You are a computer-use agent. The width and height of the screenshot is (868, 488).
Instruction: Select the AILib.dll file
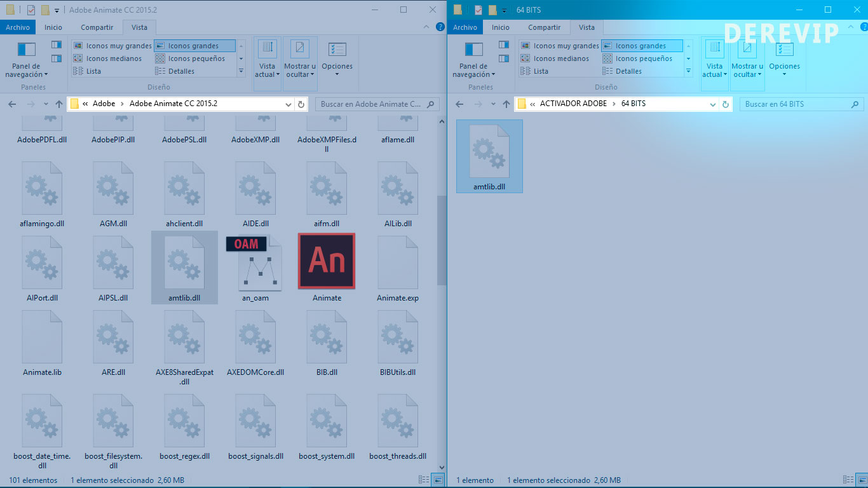tap(398, 194)
